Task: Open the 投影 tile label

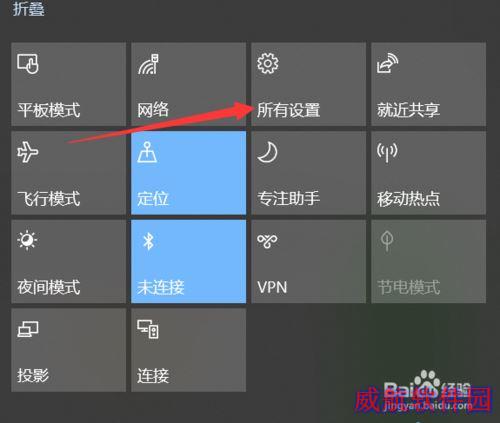Action: click(x=33, y=376)
